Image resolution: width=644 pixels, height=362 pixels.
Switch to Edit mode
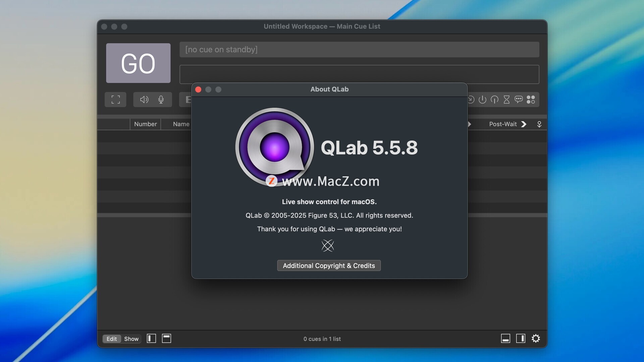click(112, 339)
